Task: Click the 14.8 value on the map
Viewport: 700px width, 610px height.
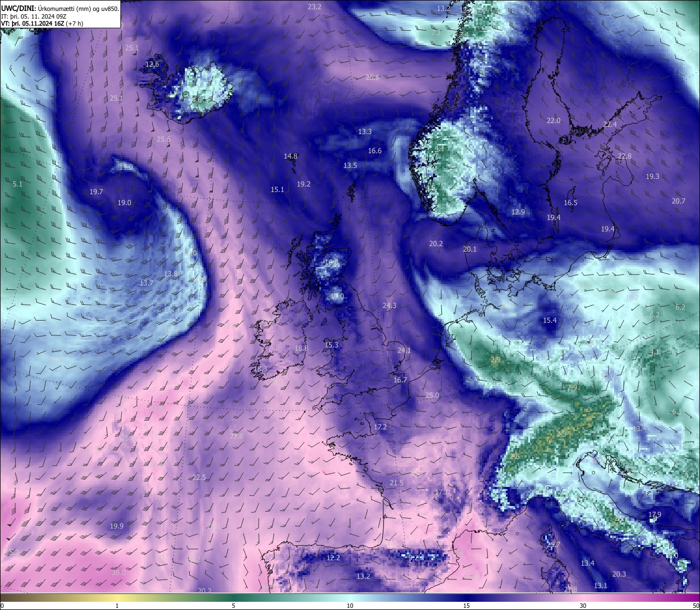Action: point(290,156)
